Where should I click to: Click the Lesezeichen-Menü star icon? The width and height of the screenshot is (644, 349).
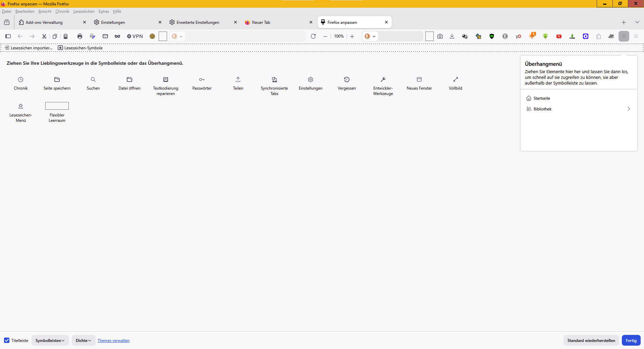(21, 106)
